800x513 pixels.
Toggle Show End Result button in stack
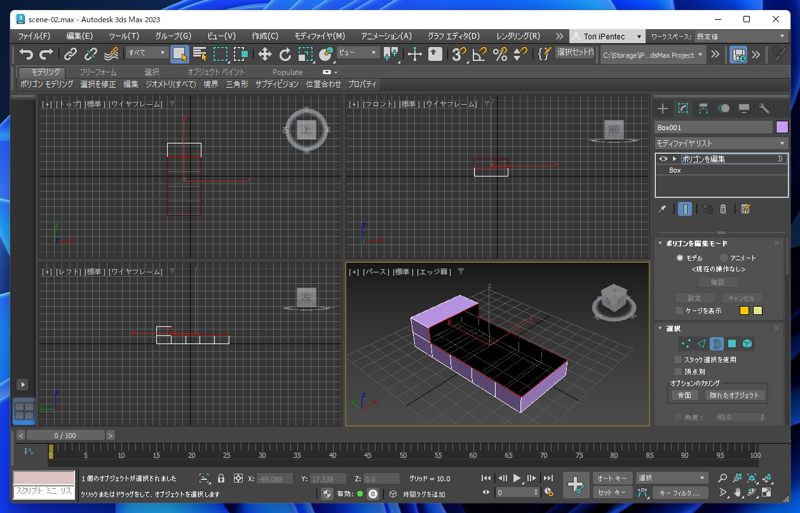click(x=685, y=209)
